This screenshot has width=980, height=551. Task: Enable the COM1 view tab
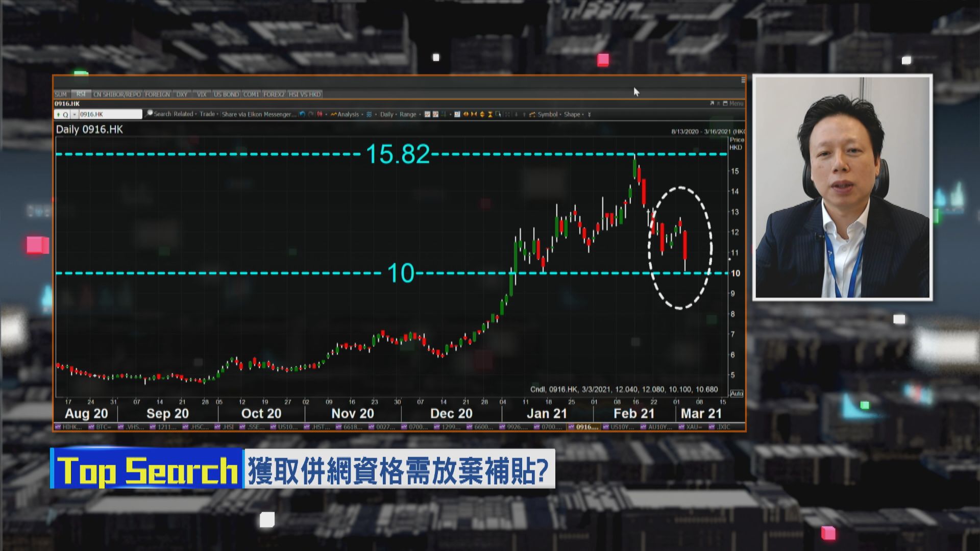click(x=251, y=94)
